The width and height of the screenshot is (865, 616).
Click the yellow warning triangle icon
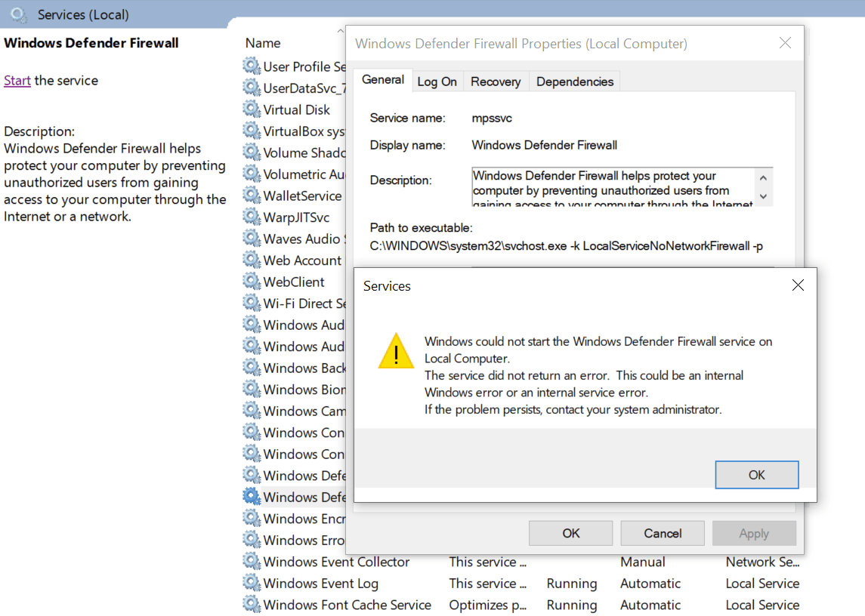(396, 351)
